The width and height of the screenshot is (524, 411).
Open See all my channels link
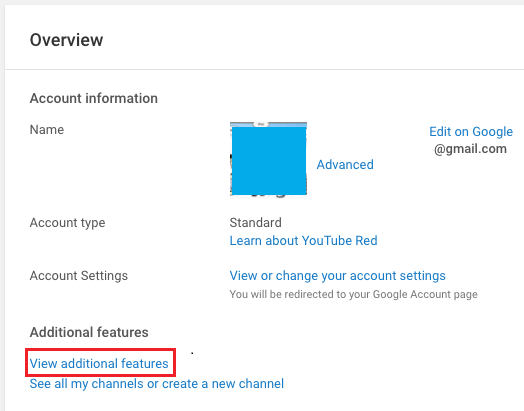(157, 384)
